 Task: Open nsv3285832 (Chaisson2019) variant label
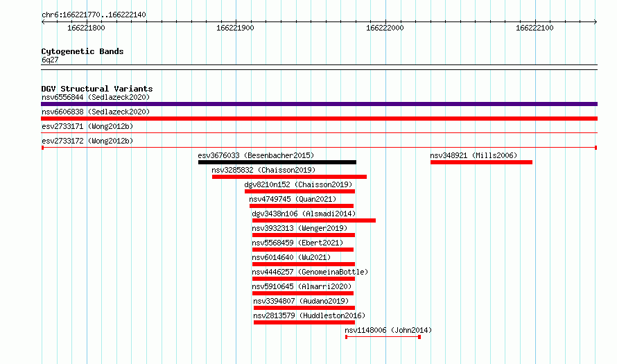[263, 170]
